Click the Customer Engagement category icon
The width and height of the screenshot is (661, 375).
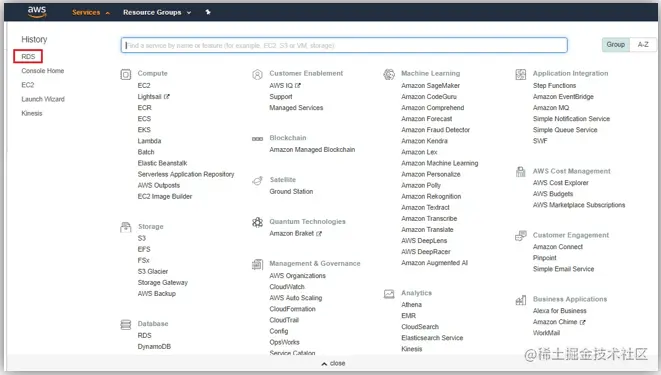click(x=521, y=236)
